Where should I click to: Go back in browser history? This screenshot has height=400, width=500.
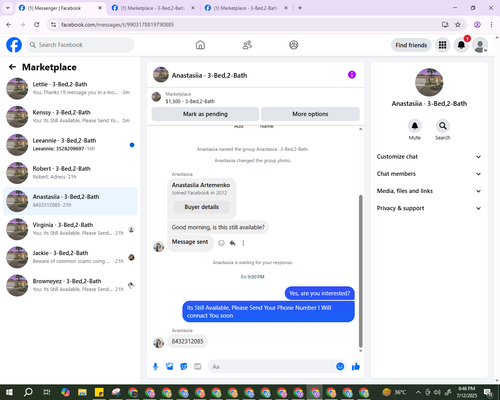9,25
